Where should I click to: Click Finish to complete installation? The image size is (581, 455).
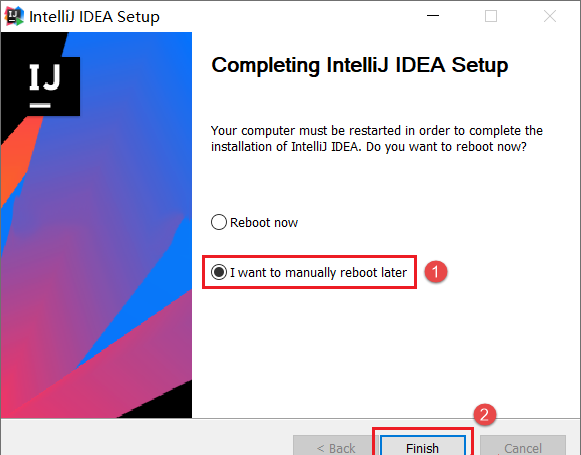pyautogui.click(x=422, y=446)
